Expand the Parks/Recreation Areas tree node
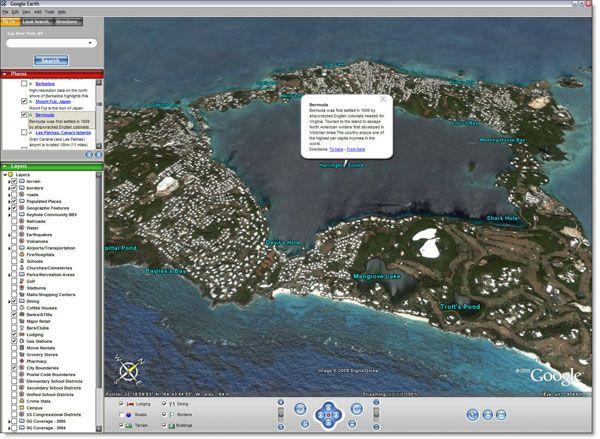Image resolution: width=600 pixels, height=439 pixels. click(x=9, y=274)
